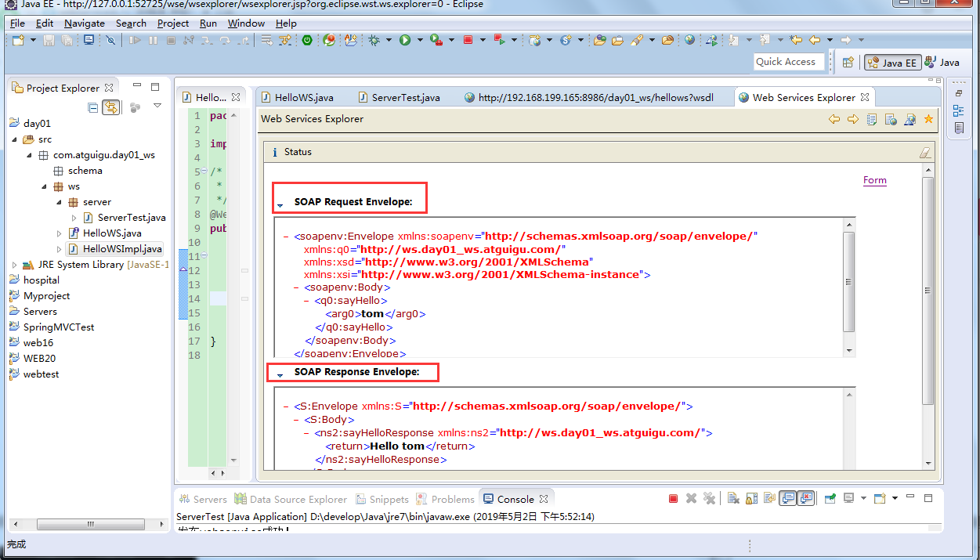
Task: Open the Window menu
Action: pos(247,23)
